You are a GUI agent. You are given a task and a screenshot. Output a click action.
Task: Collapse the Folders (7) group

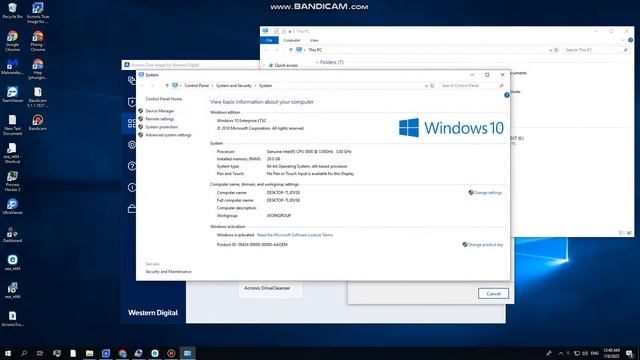tap(317, 62)
